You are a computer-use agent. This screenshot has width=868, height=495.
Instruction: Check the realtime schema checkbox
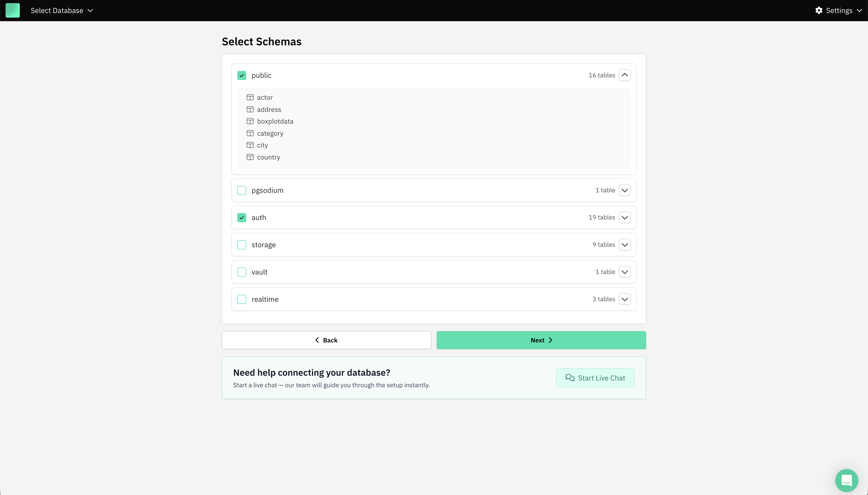coord(242,299)
